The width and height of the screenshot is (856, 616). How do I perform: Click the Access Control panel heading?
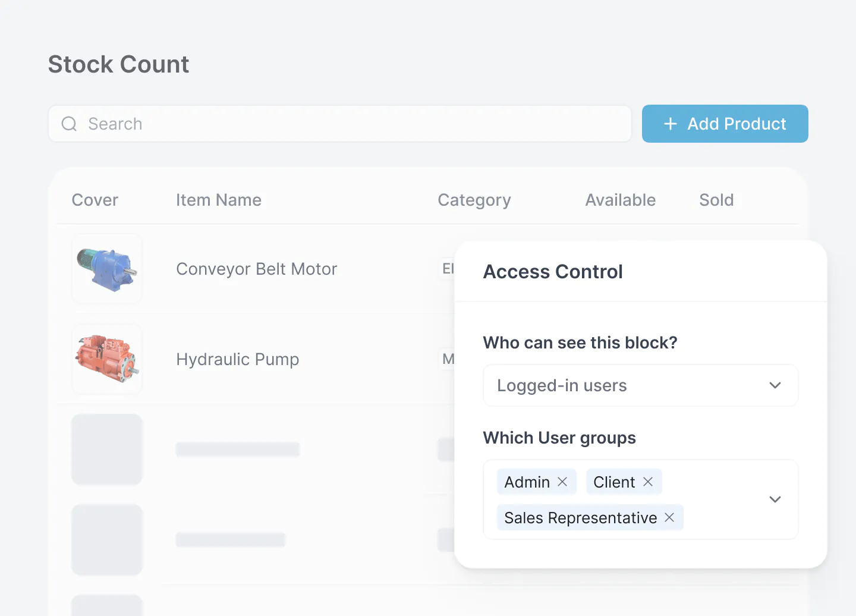(x=553, y=272)
